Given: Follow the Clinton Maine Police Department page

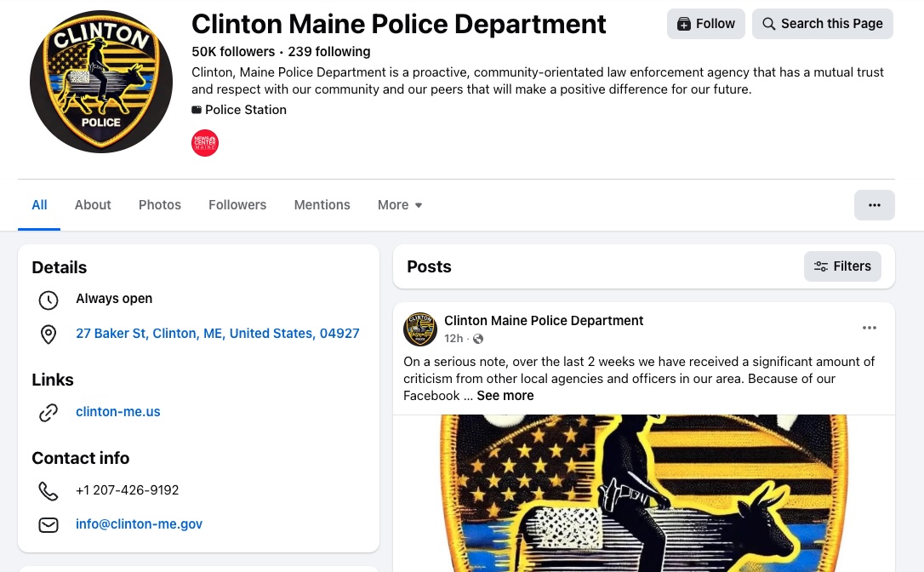Looking at the screenshot, I should point(705,24).
